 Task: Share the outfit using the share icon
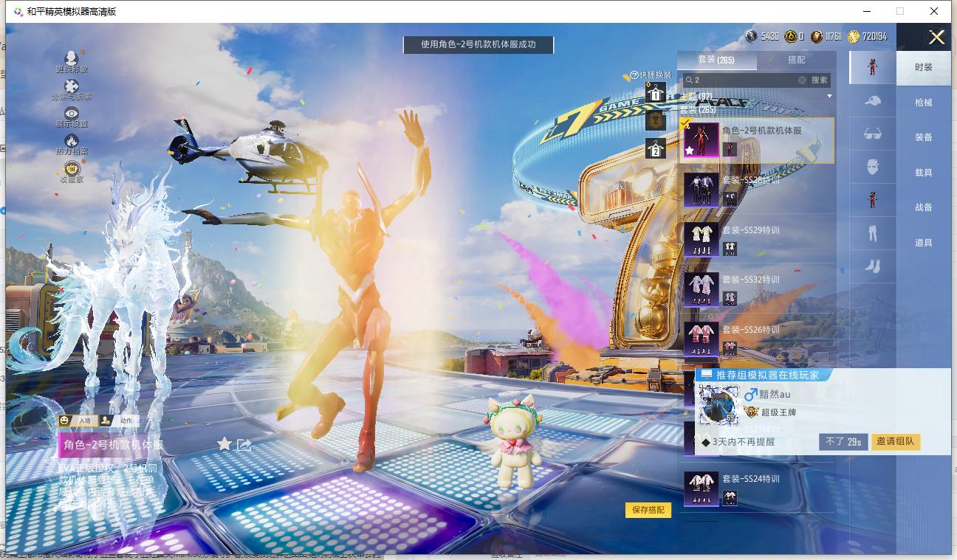[x=244, y=443]
